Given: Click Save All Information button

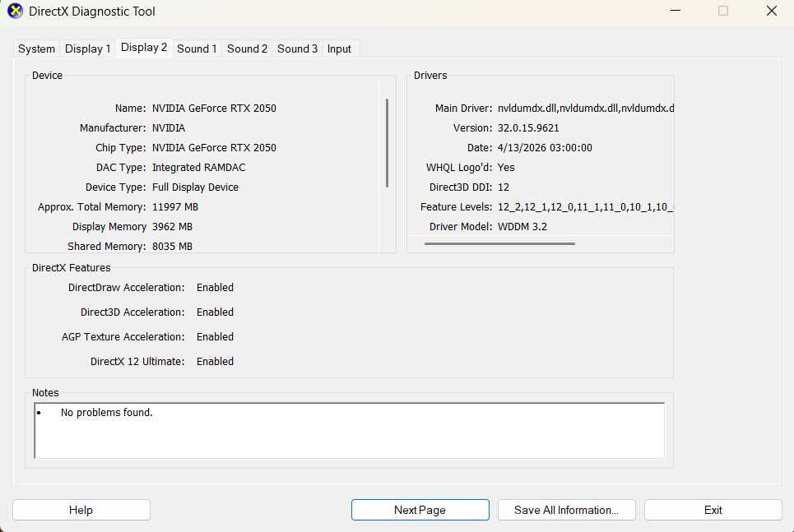Looking at the screenshot, I should [567, 510].
